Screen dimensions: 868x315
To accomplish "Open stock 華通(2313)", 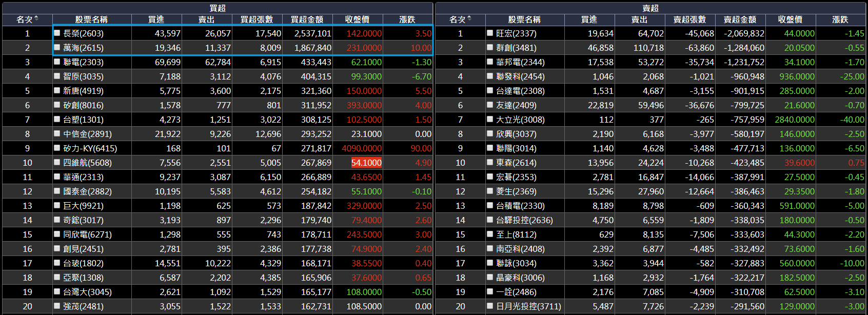I will point(83,177).
